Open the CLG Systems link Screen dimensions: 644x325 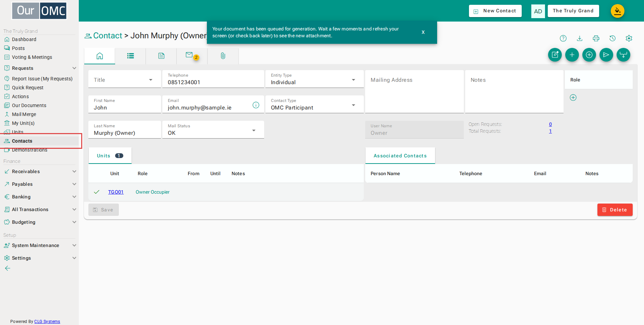click(47, 322)
